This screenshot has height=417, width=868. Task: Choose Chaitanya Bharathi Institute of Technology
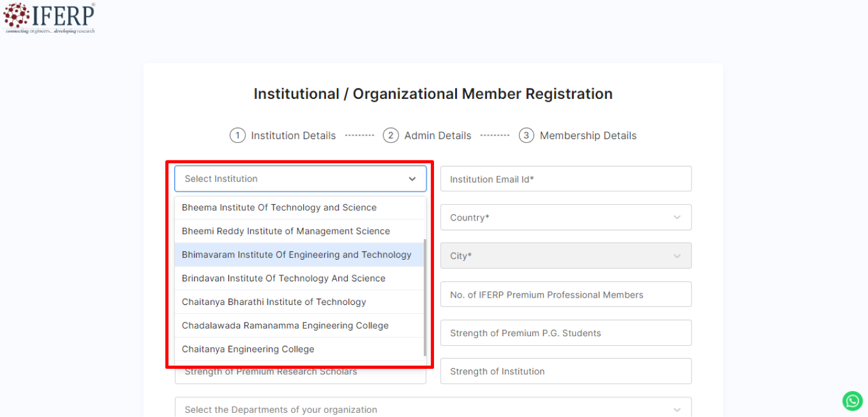click(x=274, y=301)
